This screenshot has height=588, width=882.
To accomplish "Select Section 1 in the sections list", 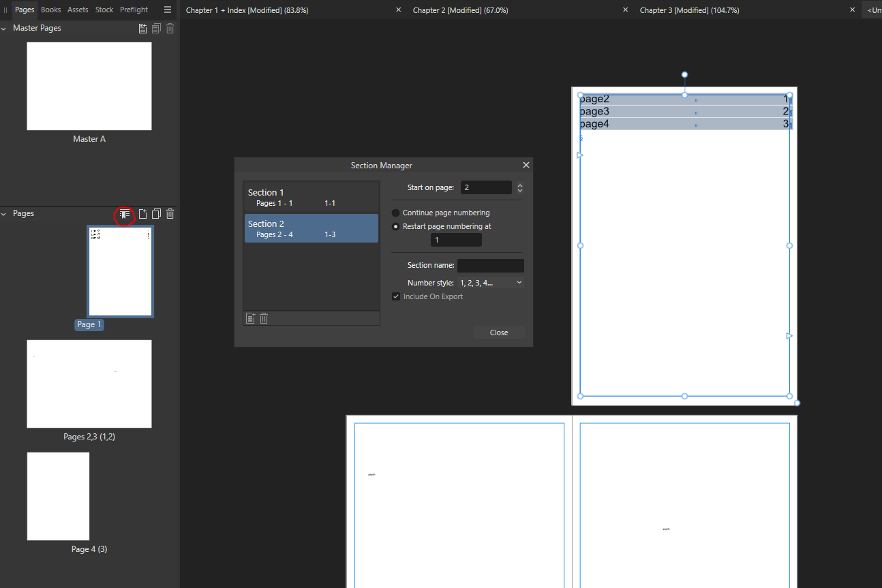I will click(x=311, y=198).
